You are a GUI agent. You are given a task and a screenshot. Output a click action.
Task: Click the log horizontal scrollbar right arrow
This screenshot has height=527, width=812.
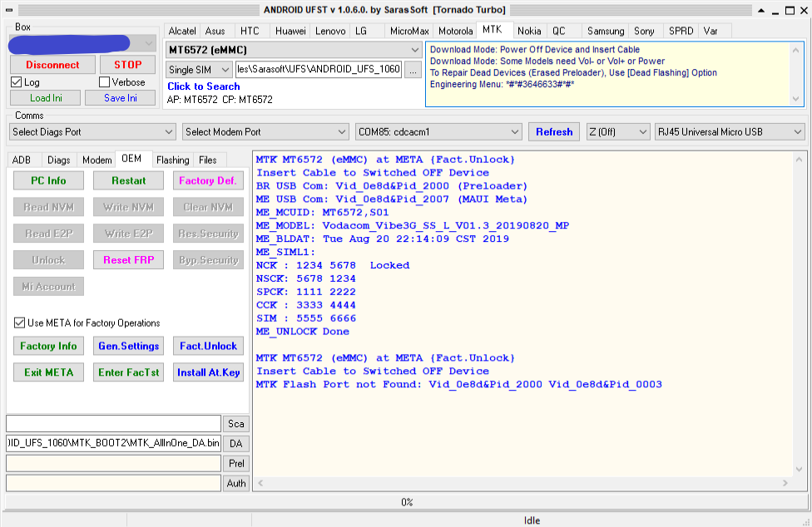pos(785,483)
